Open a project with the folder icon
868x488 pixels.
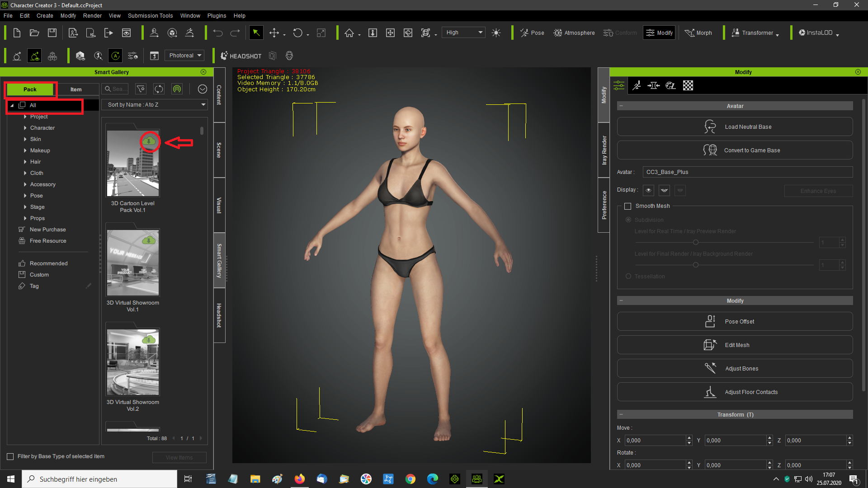click(x=34, y=33)
